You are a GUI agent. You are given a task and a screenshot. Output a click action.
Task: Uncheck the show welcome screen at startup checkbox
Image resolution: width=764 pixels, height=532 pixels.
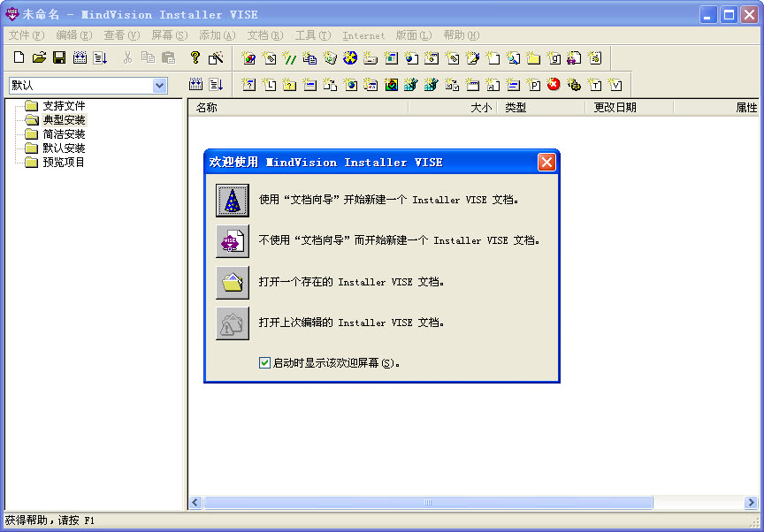pos(264,362)
